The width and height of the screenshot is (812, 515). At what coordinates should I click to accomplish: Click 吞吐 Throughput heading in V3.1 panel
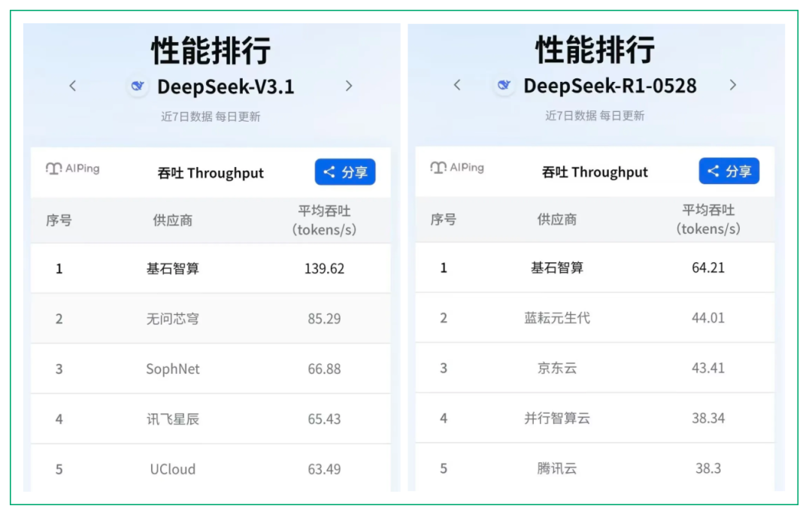click(211, 173)
